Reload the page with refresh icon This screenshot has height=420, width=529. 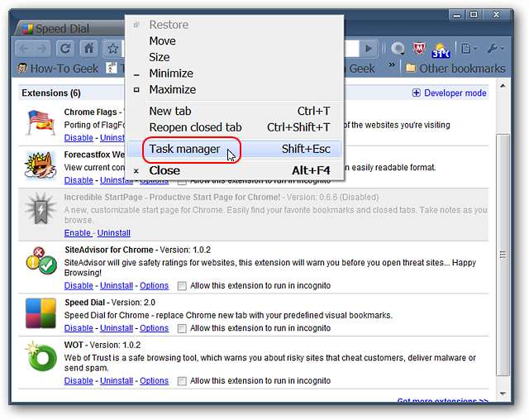65,49
